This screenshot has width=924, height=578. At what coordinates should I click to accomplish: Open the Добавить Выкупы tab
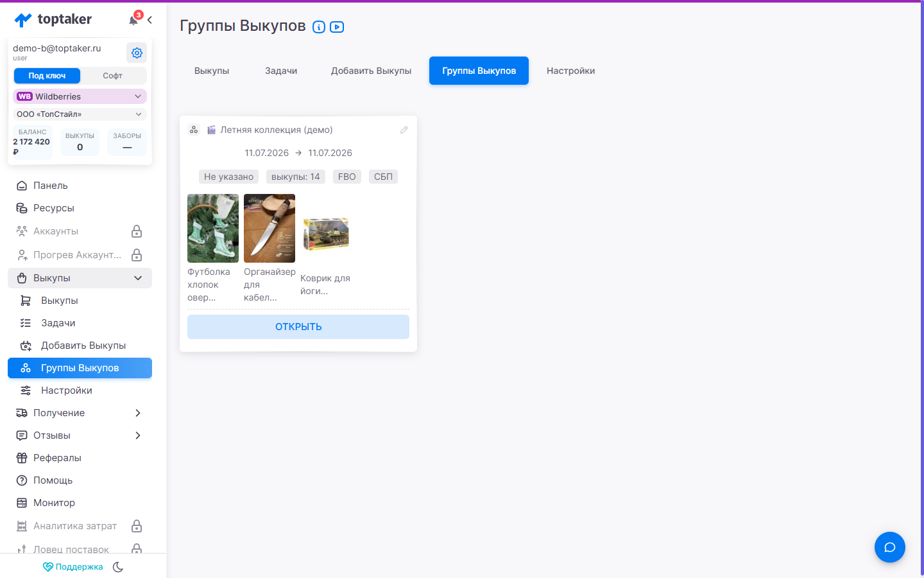[371, 71]
